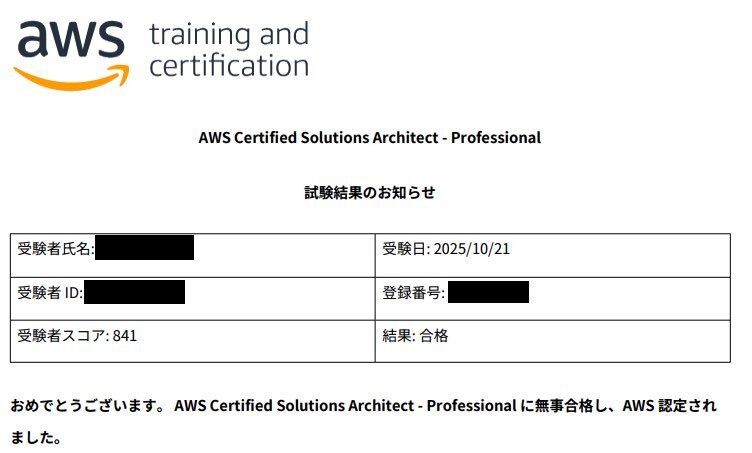This screenshot has width=752, height=453.
Task: Click the bold centered AWS Certified Solutions Architect title
Action: 370,138
